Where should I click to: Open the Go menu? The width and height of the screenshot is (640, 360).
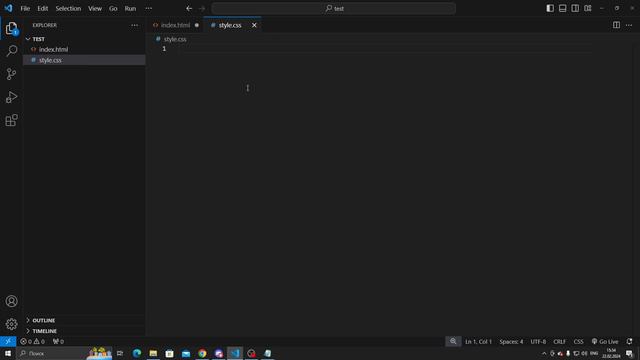point(113,8)
